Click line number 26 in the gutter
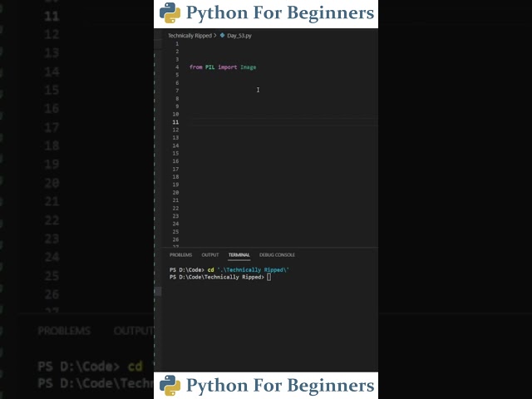The height and width of the screenshot is (399, 532). (175, 239)
